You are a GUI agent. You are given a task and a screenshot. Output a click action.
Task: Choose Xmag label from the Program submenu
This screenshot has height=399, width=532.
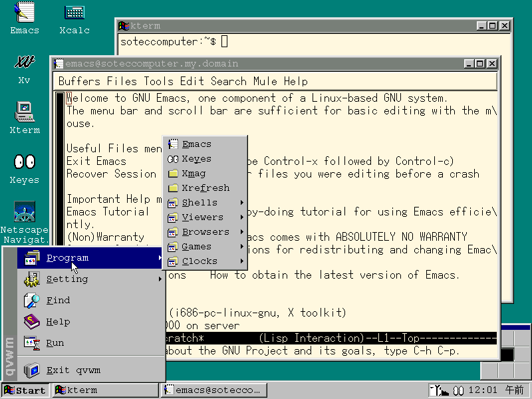click(x=194, y=174)
